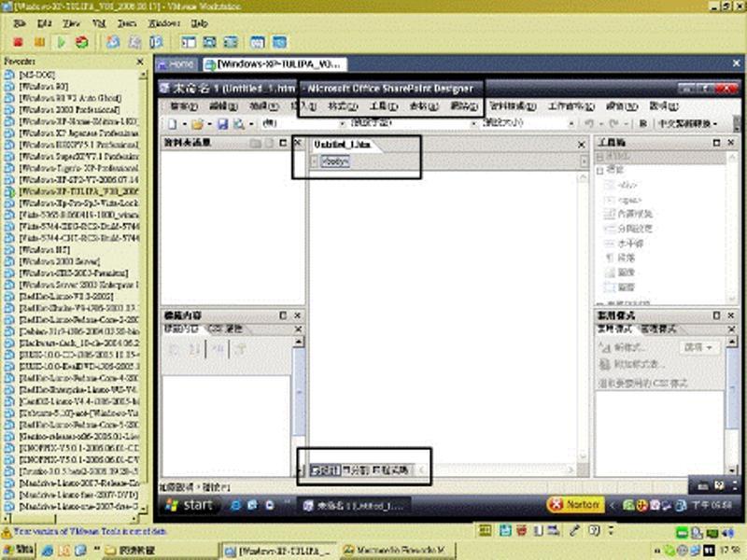Click the Favorites list vertical scrollbar

pos(143,290)
